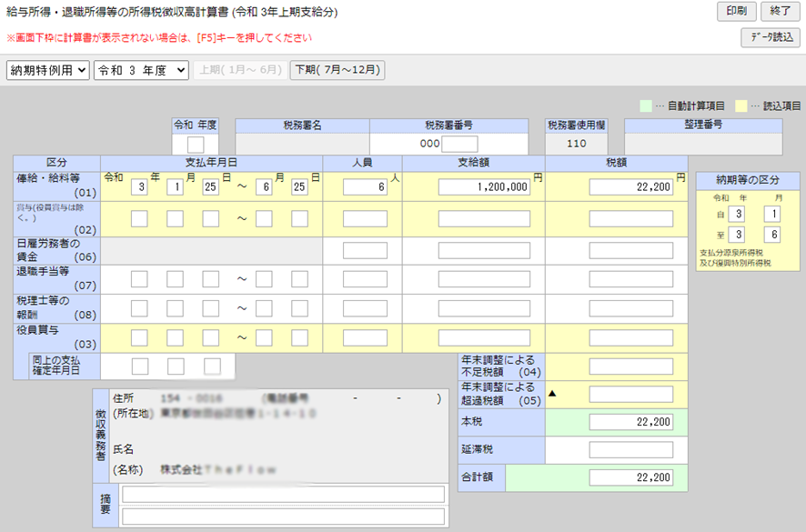Open the 令和 3 年度 year dropdown
This screenshot has height=532, width=806.
tap(141, 70)
